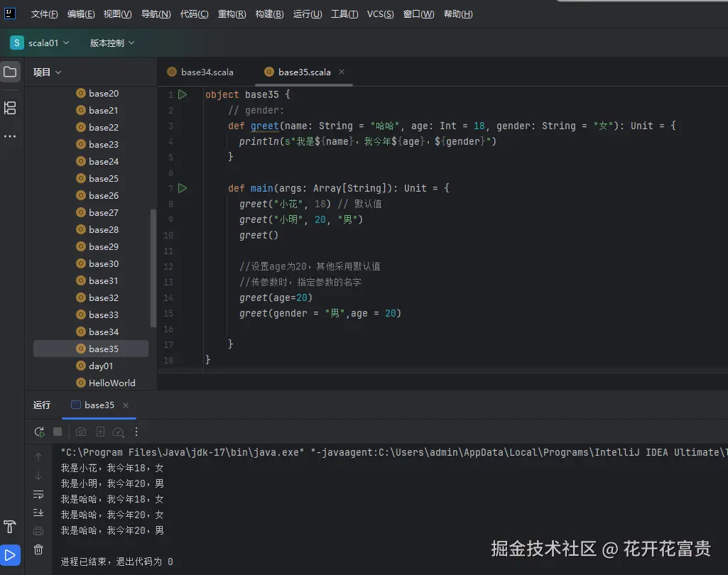
Task: Open the 编辑(E) menu
Action: (x=81, y=14)
